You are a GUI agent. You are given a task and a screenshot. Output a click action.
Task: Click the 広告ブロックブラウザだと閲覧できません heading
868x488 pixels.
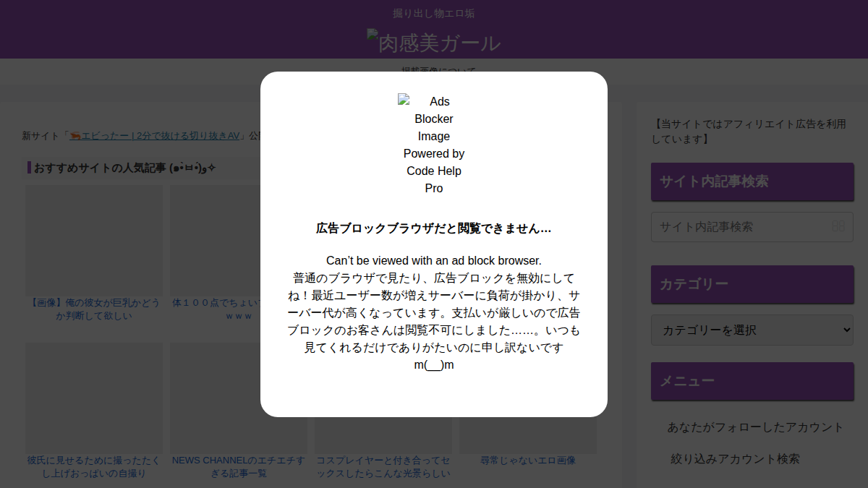click(434, 228)
